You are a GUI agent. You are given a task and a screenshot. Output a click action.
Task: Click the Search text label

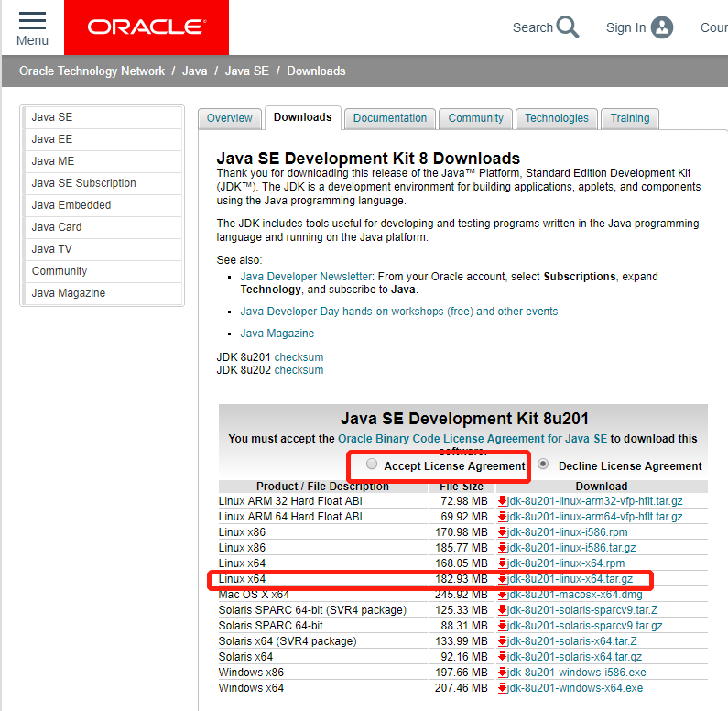pos(533,27)
